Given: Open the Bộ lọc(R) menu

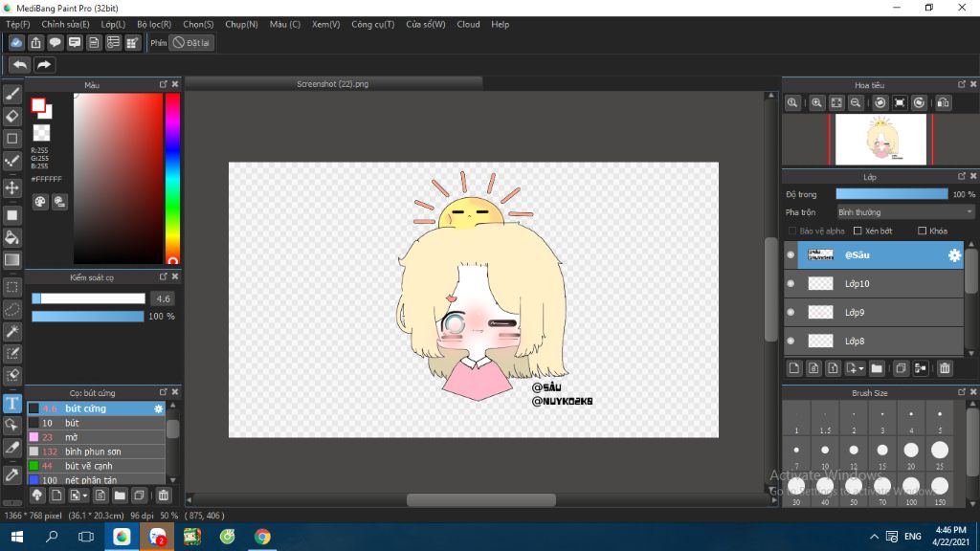Looking at the screenshot, I should pos(154,24).
